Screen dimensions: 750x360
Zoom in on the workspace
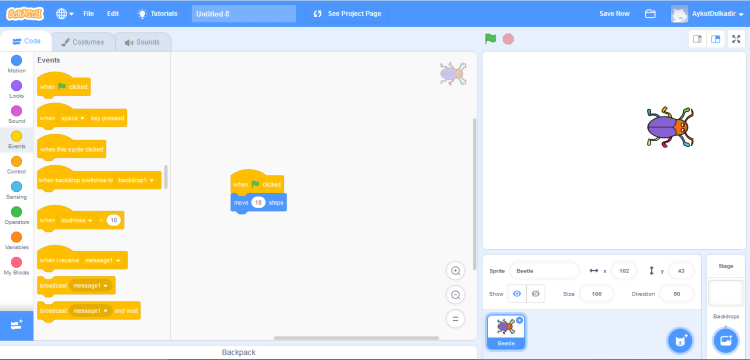(x=455, y=271)
